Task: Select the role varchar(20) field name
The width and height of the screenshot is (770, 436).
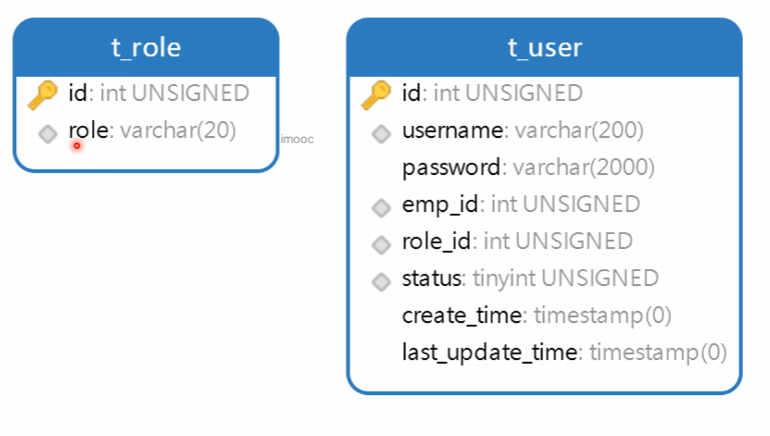Action: 89,131
